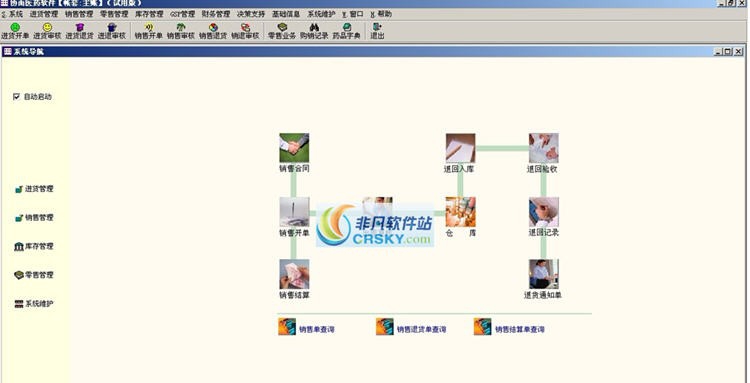The image size is (750, 383).
Task: Click the 销售合同 handshake image
Action: [294, 148]
